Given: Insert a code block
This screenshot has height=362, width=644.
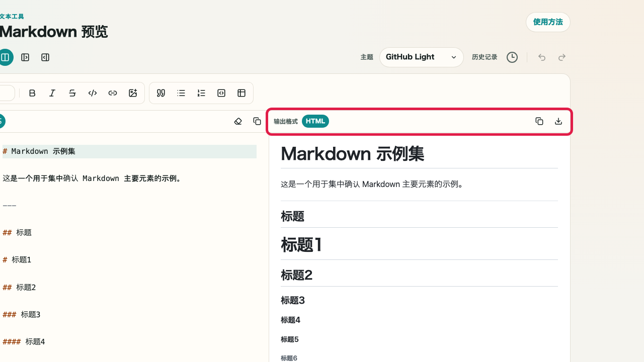Looking at the screenshot, I should pos(221,93).
